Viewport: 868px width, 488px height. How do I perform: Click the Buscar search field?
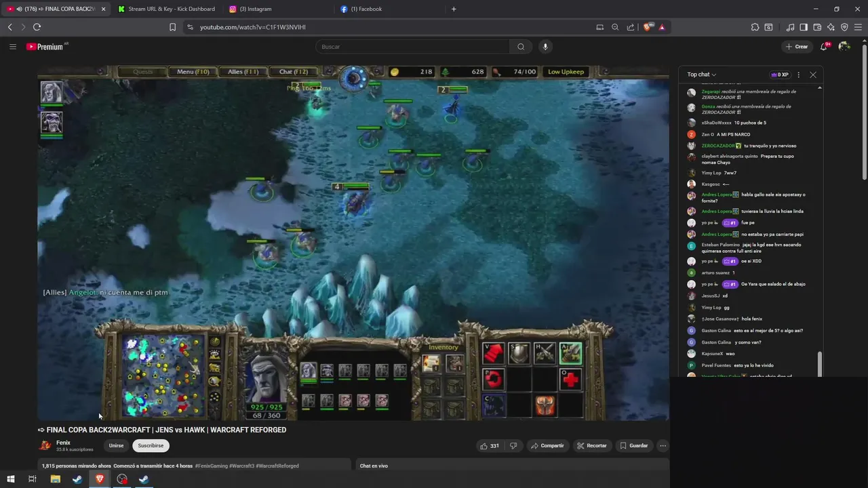coord(414,47)
